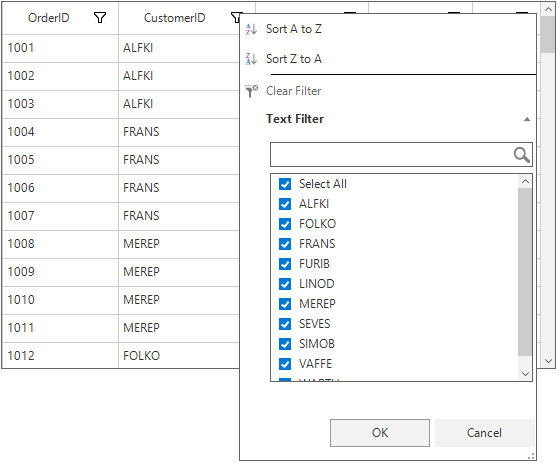Uncheck the FOLKO checkbox
Screen dimensions: 560x468
[285, 224]
